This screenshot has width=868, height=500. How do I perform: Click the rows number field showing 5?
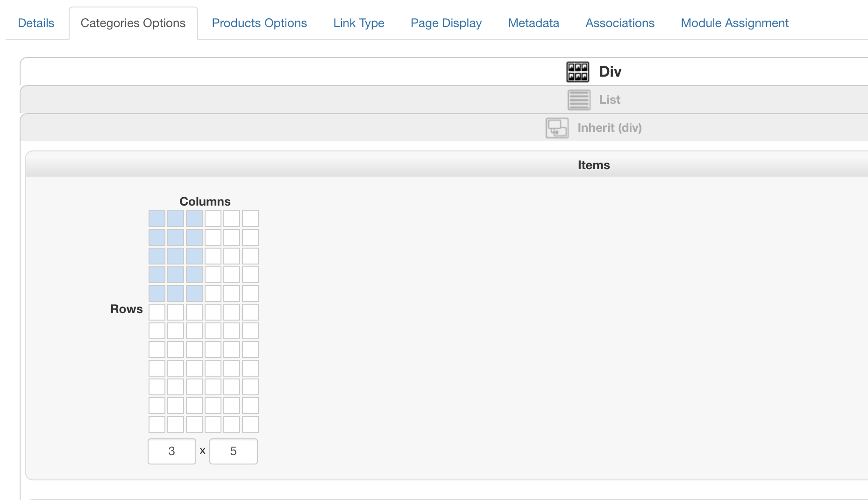234,451
